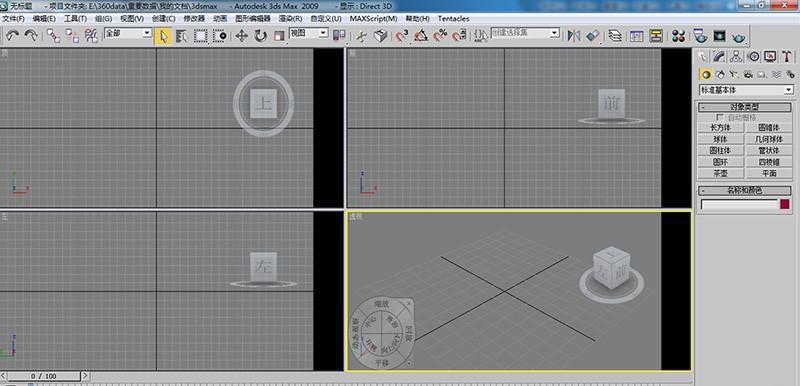Click the Redo arrow in the main toolbar
This screenshot has width=800, height=386.
point(31,36)
